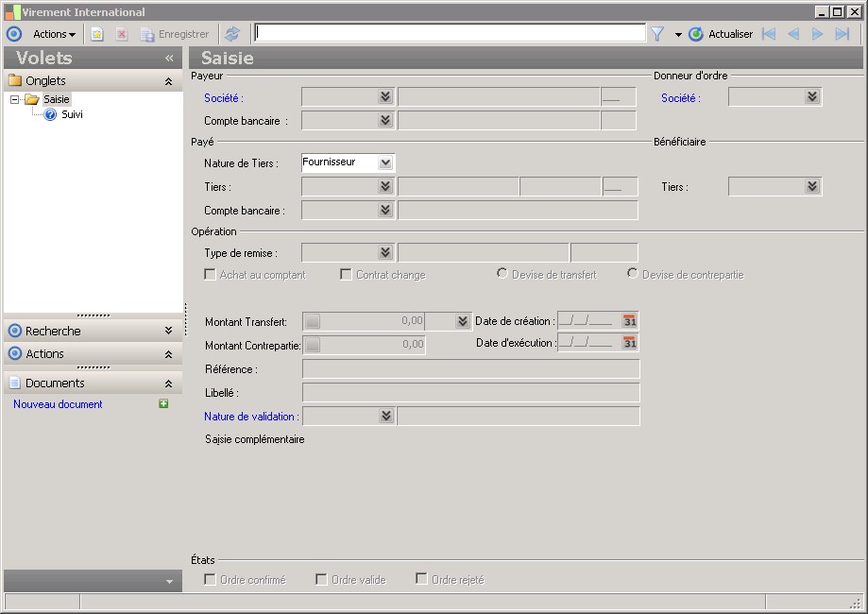Go to previous record arrow
Screen dimensions: 868x614
point(793,34)
